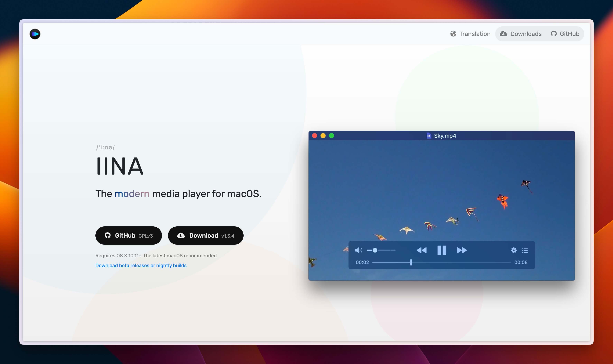
Task: Click the 00:08 duration label
Action: 521,262
